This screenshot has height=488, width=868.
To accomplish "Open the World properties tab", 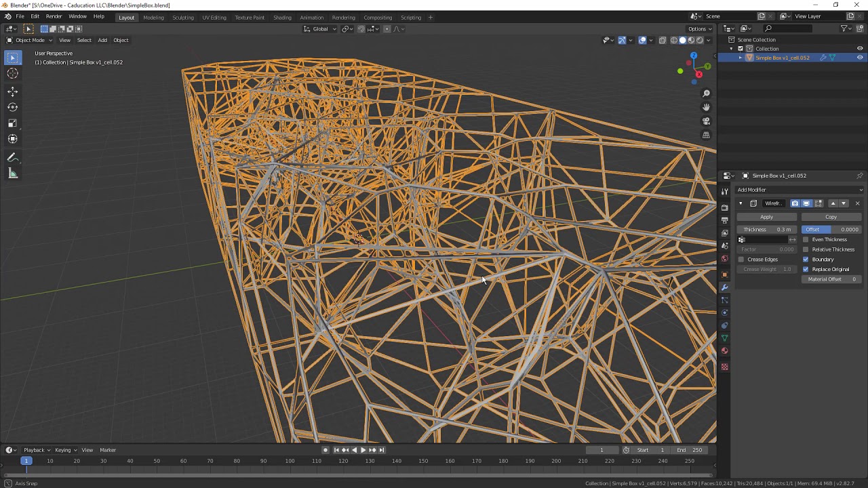I will pyautogui.click(x=724, y=259).
